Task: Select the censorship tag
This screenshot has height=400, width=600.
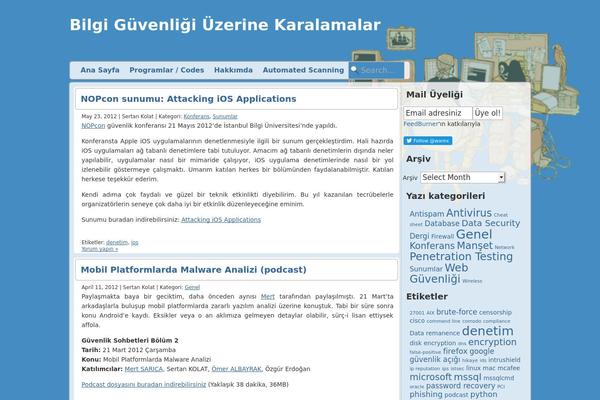Action: [x=495, y=313]
